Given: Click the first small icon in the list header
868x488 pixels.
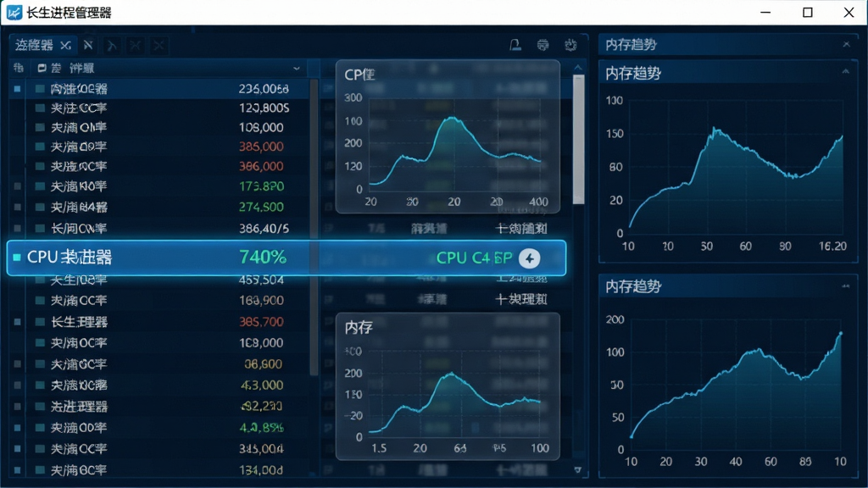Looking at the screenshot, I should 19,68.
